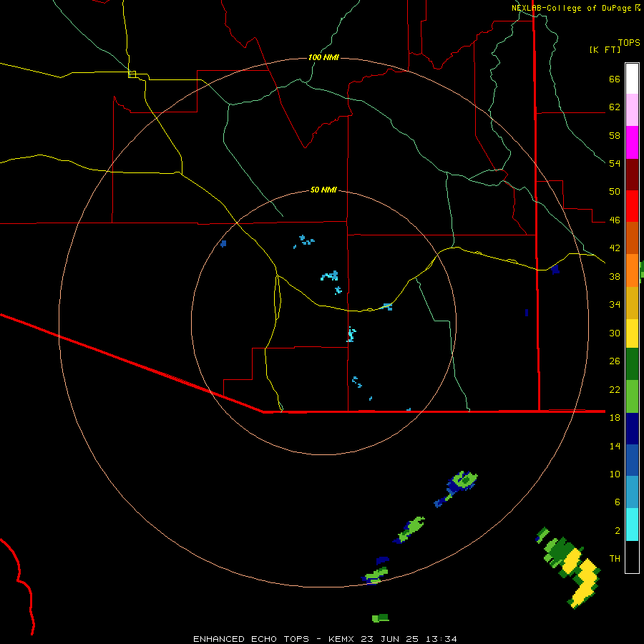This screenshot has width=644, height=644.
Task: Click the "18" legend value
Action: [615, 418]
